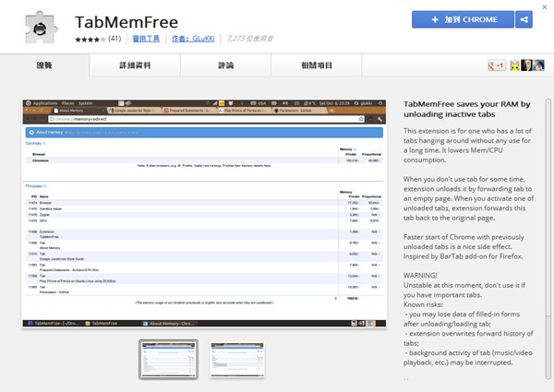
Task: Switch to the 詳細資料 tab
Action: click(x=135, y=65)
